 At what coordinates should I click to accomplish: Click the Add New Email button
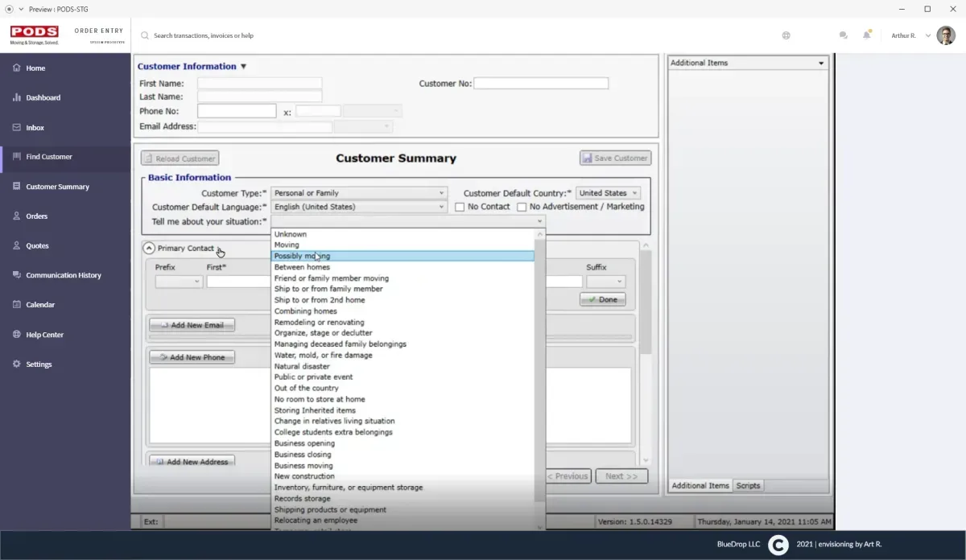192,325
